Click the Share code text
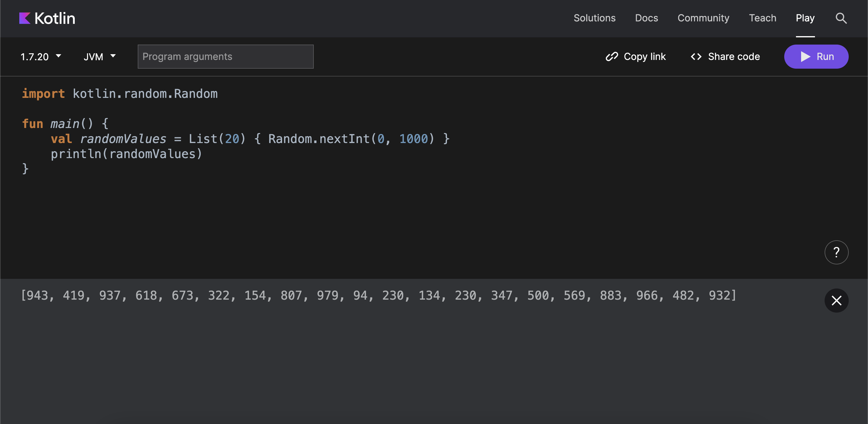 tap(734, 57)
